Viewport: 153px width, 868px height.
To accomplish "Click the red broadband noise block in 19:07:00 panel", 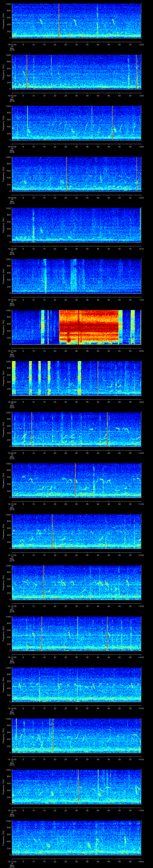I will (88, 327).
